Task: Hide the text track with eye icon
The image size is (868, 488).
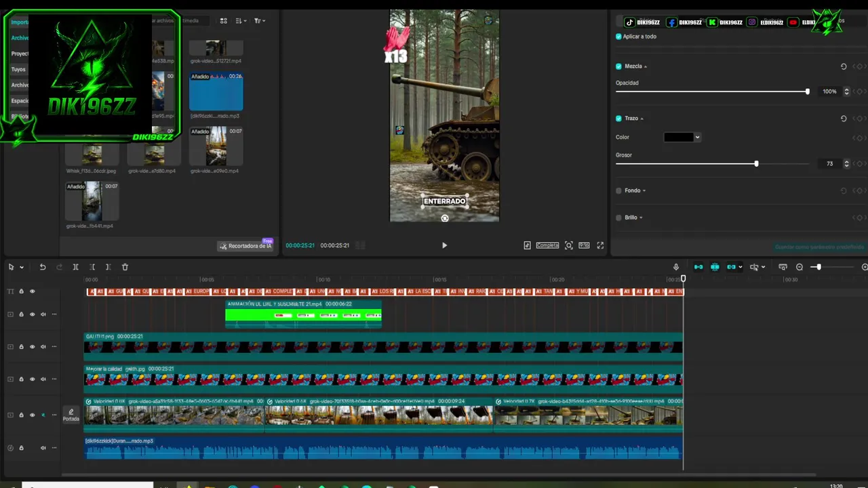Action: [x=32, y=291]
